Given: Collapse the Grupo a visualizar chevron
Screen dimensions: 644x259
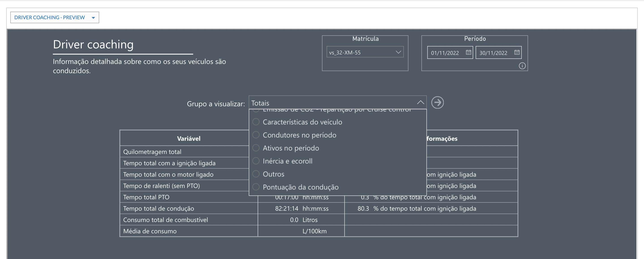Looking at the screenshot, I should coord(420,103).
